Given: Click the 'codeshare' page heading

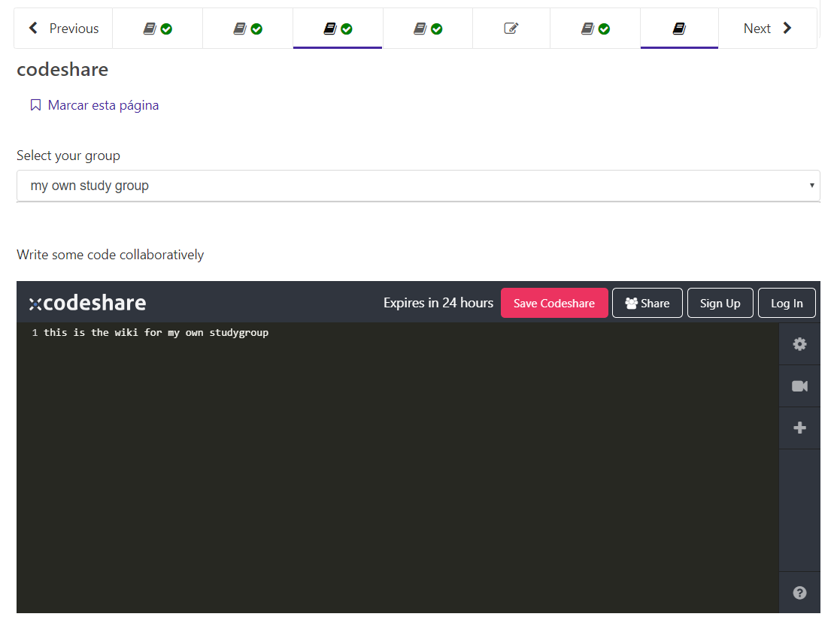Looking at the screenshot, I should tap(62, 70).
